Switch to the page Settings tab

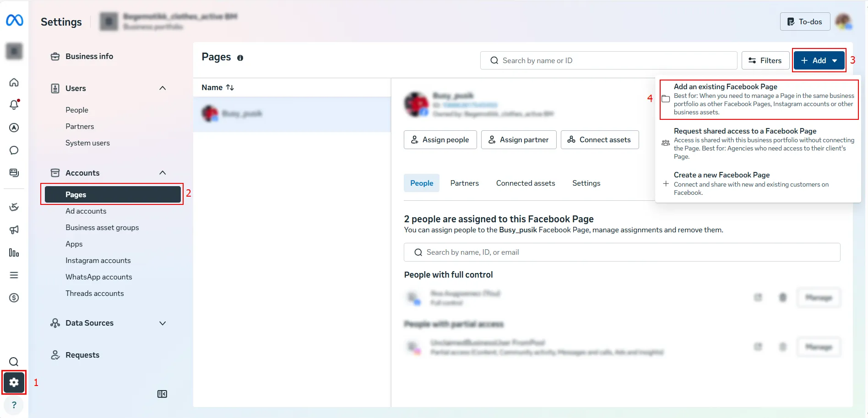[586, 183]
